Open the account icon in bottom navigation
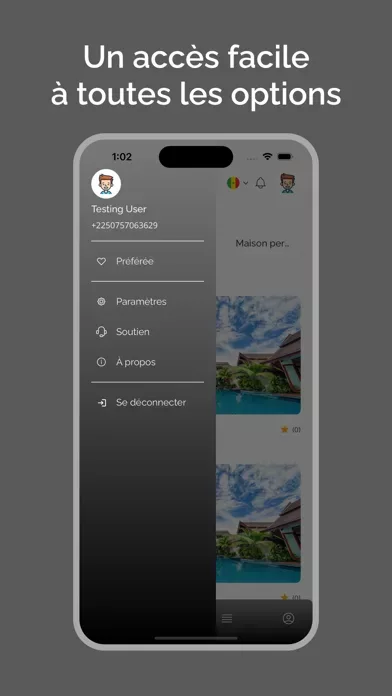The width and height of the screenshot is (392, 696). 289,618
